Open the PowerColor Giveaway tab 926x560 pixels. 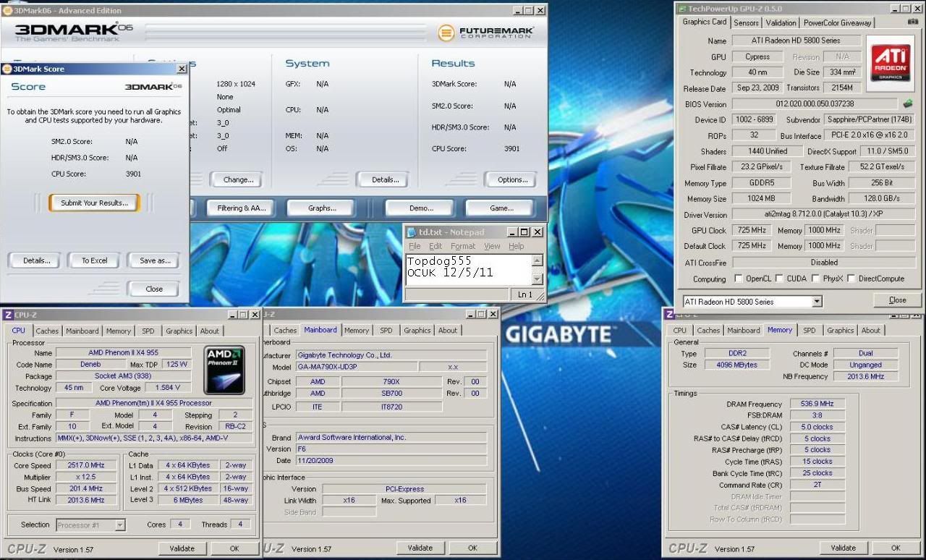point(838,23)
